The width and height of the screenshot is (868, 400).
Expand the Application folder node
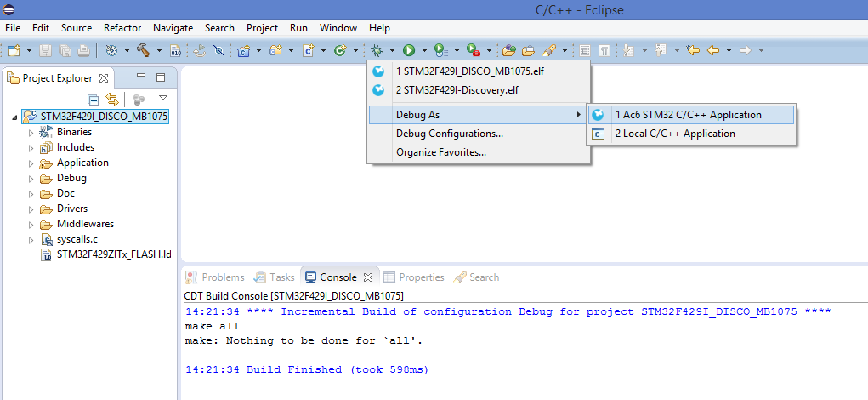[x=31, y=163]
